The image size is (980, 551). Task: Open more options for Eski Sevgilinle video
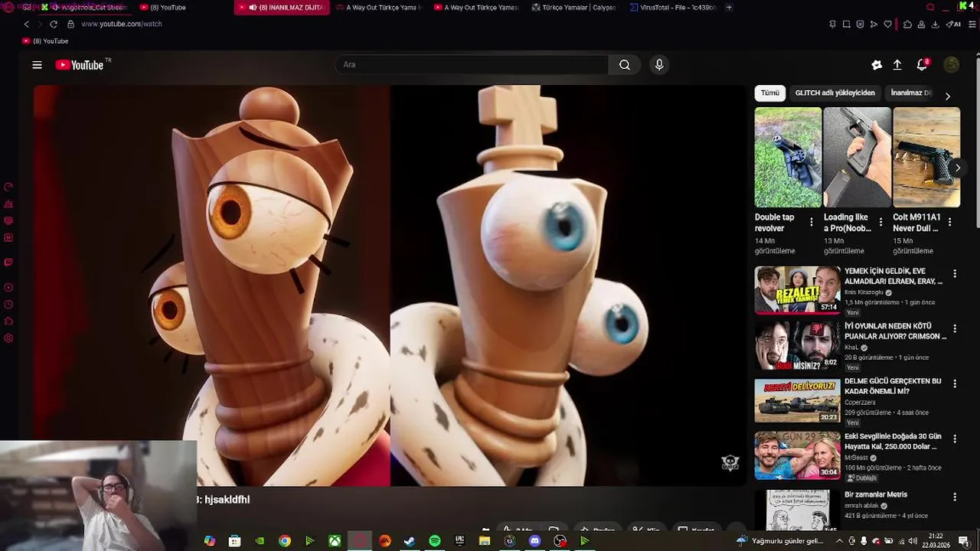(954, 439)
